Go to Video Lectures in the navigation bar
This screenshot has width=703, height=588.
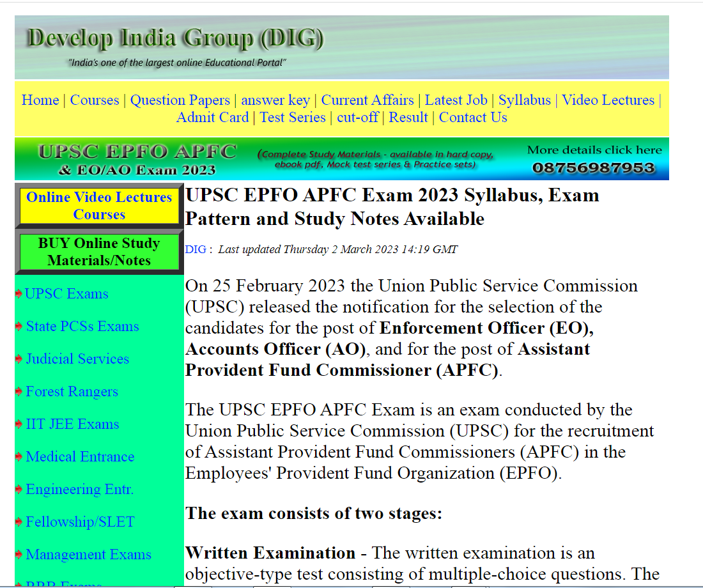point(608,100)
